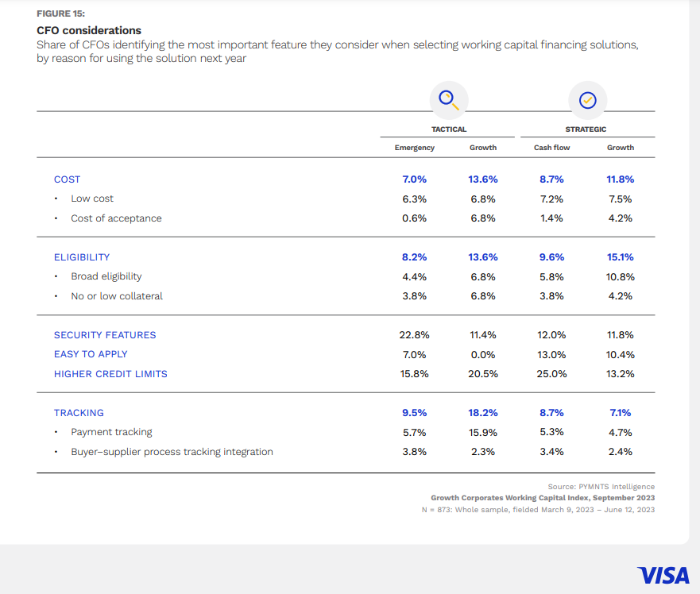700x594 pixels.
Task: Select the TACTICAL column header
Action: tap(449, 129)
